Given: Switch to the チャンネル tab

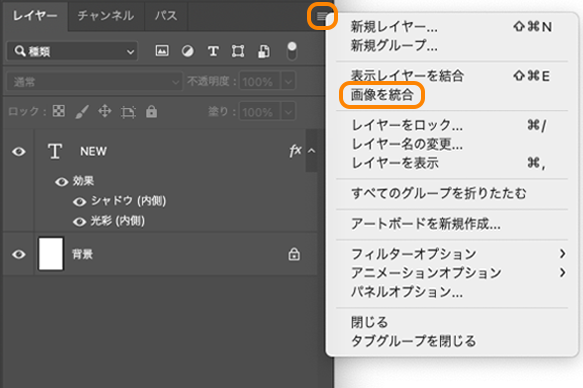Looking at the screenshot, I should click(106, 16).
